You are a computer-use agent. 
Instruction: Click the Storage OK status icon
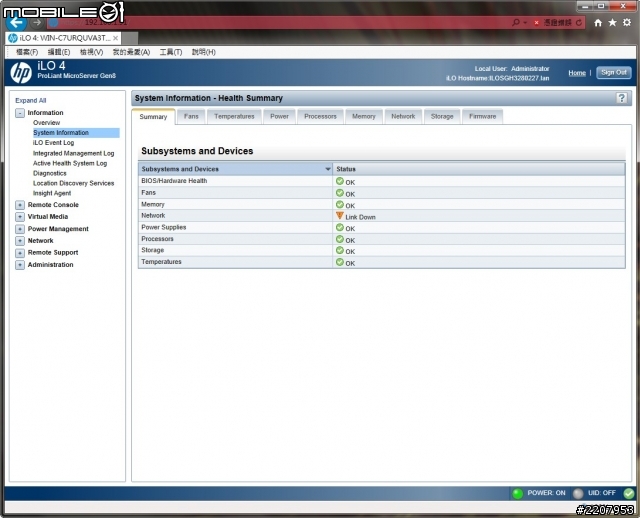pos(340,250)
